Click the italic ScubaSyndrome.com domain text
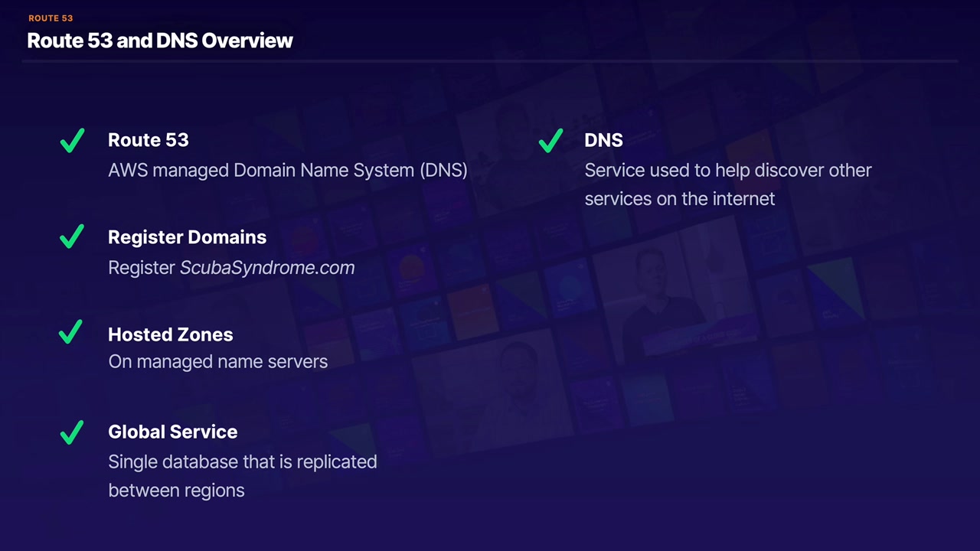The image size is (980, 551). [267, 268]
